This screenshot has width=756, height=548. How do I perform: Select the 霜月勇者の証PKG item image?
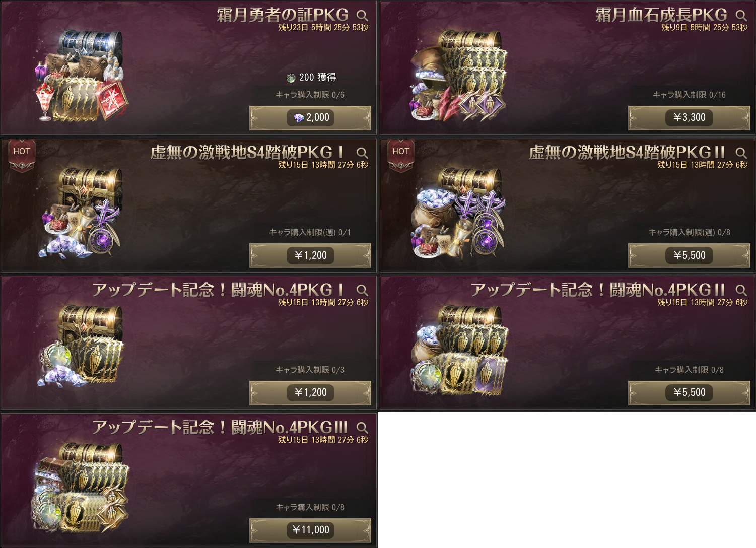point(82,76)
